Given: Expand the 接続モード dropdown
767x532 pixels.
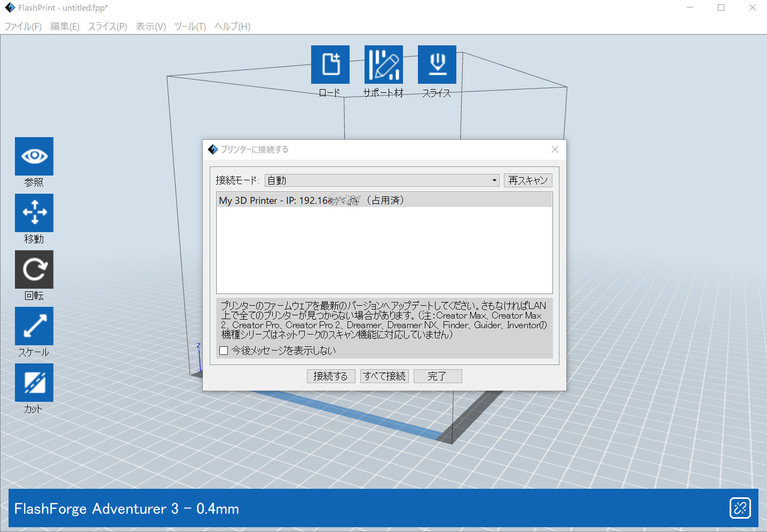Looking at the screenshot, I should [382, 180].
